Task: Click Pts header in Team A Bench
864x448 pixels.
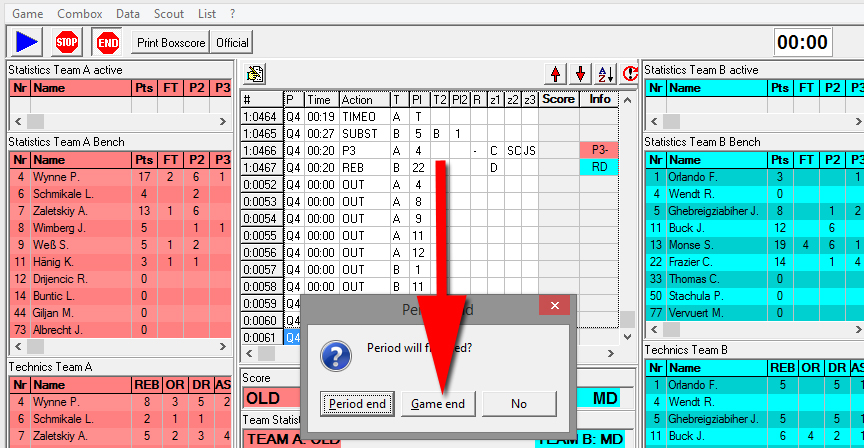Action: [x=144, y=160]
